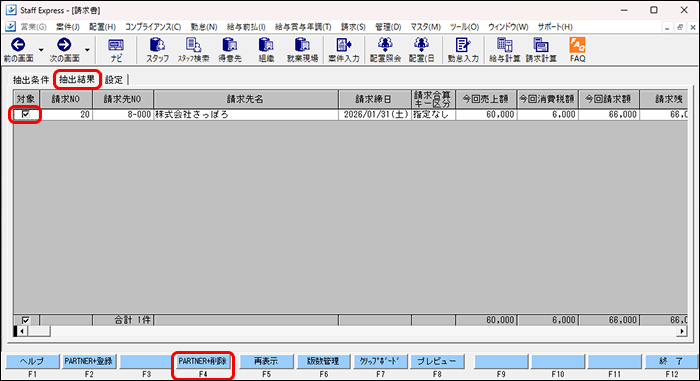Click the horizontal scrollbar left arrow

(21, 331)
